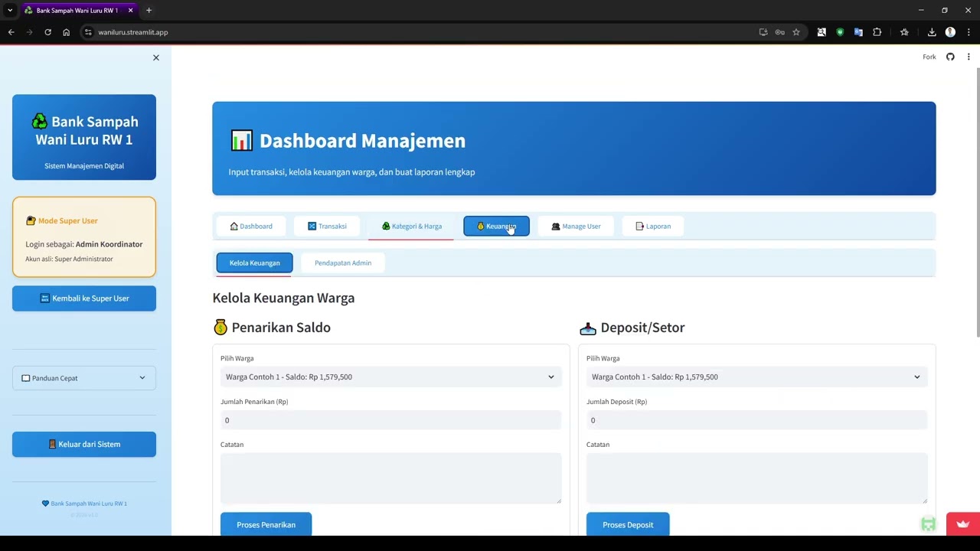980x551 pixels.
Task: Switch to the Dashboard tab
Action: (251, 226)
